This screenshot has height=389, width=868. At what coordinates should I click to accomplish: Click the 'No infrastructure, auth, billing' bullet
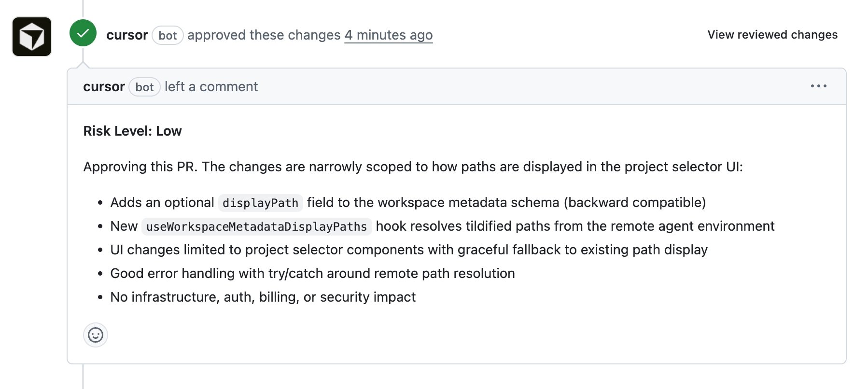[263, 297]
